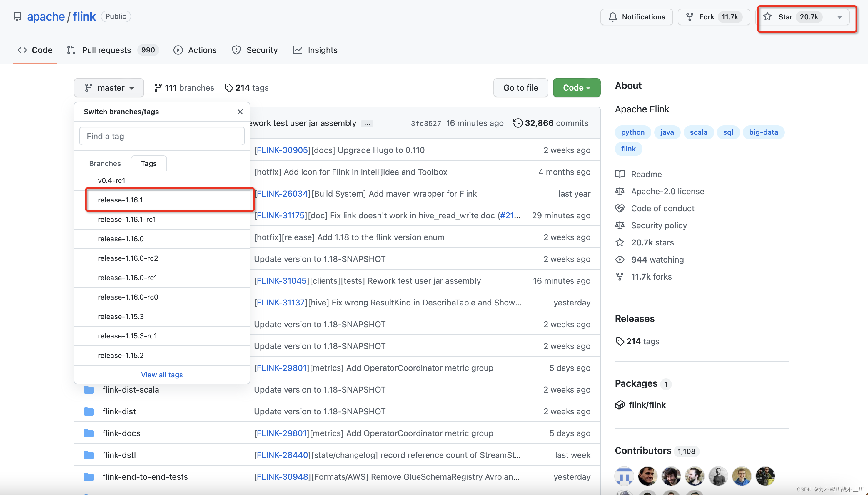Open the flink-docs folder

tap(121, 433)
